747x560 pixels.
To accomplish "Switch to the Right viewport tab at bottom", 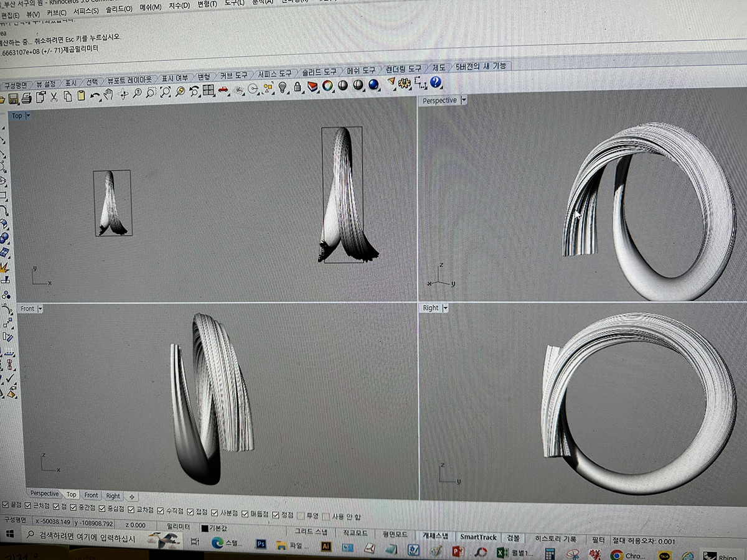I will (113, 496).
